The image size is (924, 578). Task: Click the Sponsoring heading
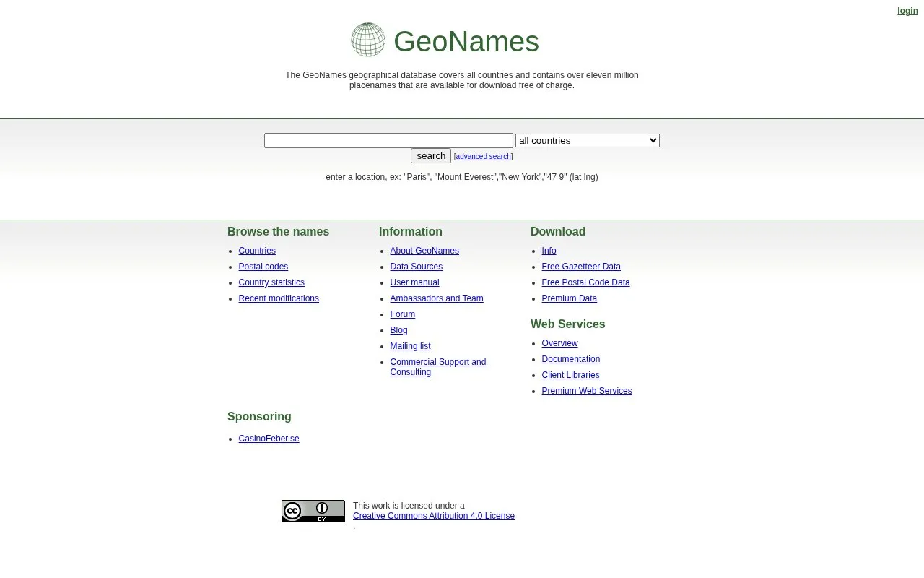click(260, 417)
